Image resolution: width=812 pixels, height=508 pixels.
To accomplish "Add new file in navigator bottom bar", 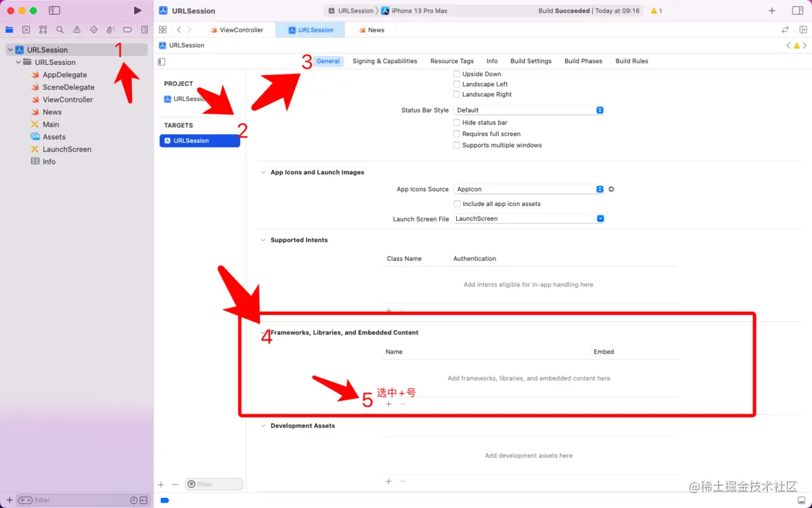I will 9,500.
